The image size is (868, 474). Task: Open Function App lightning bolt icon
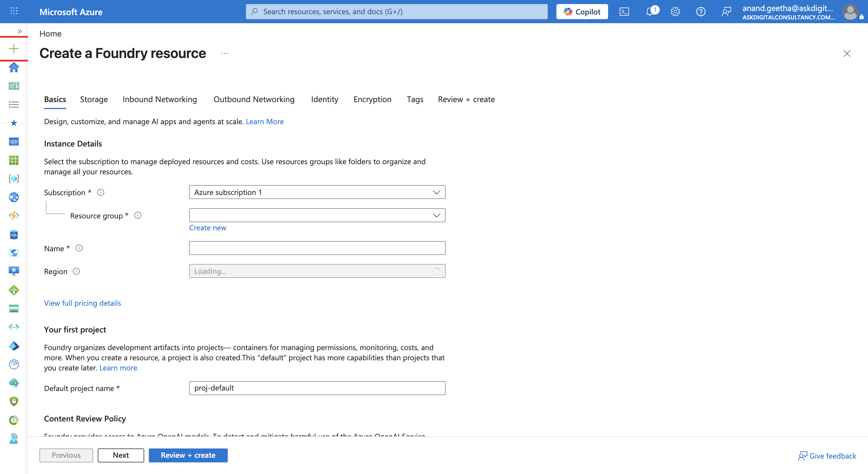coord(14,216)
